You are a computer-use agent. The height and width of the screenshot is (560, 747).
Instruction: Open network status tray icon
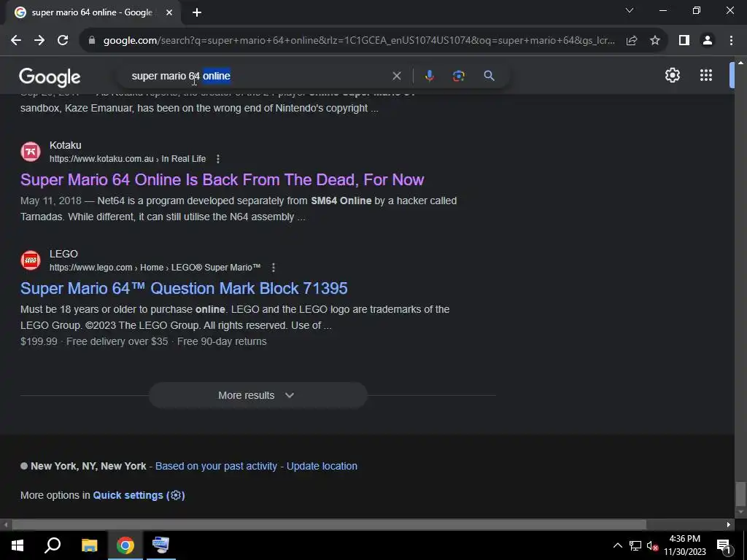pyautogui.click(x=635, y=545)
